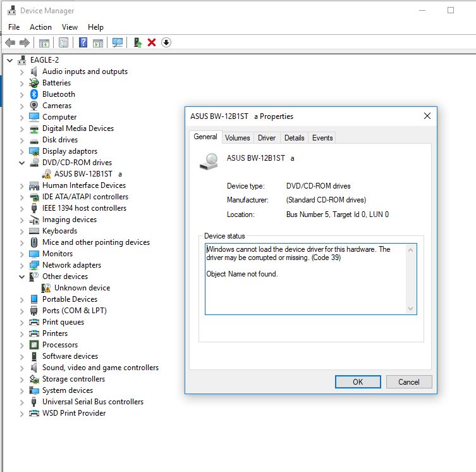Open the blue Help toolbar icon
Viewport: 476px width, 472px height.
(83, 42)
